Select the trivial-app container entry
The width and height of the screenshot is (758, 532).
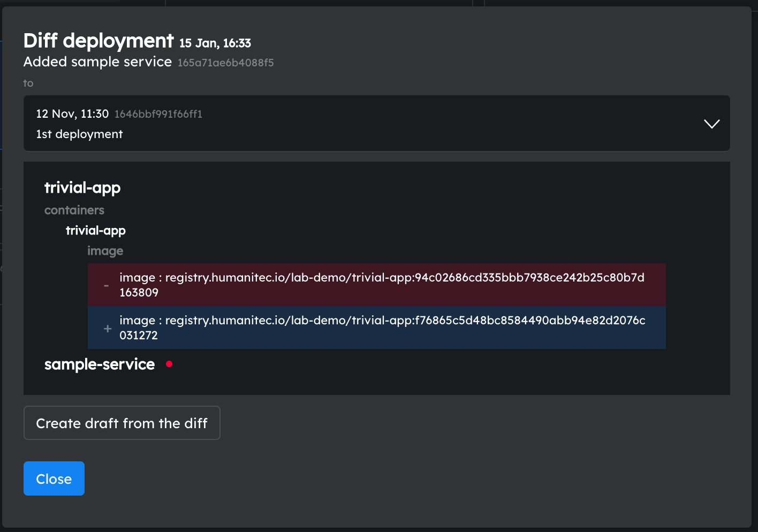click(96, 231)
